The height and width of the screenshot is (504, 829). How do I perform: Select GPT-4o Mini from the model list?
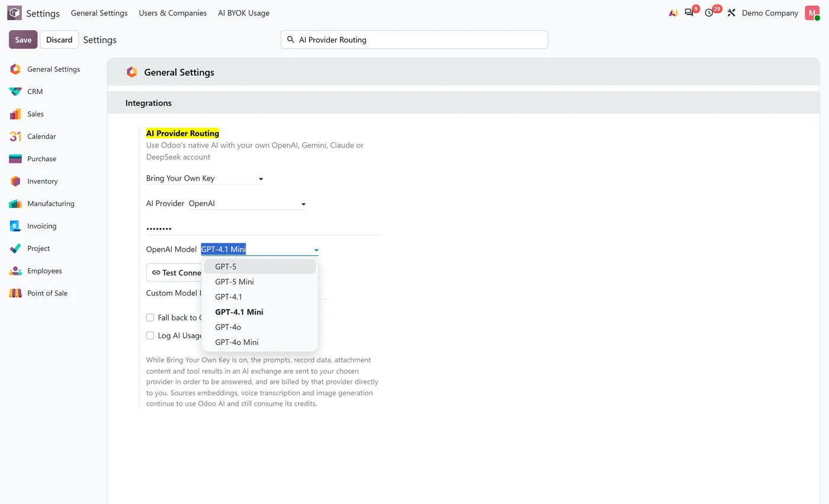click(x=259, y=342)
